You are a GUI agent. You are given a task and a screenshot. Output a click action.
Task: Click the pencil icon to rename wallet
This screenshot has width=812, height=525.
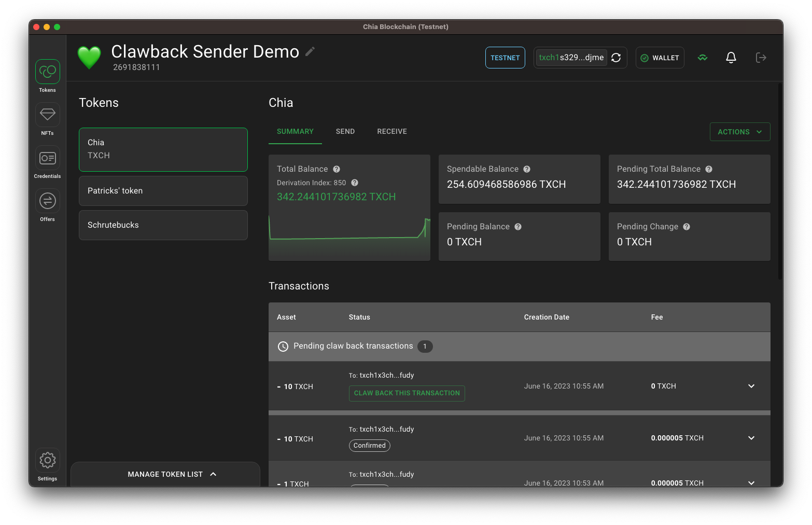tap(310, 51)
